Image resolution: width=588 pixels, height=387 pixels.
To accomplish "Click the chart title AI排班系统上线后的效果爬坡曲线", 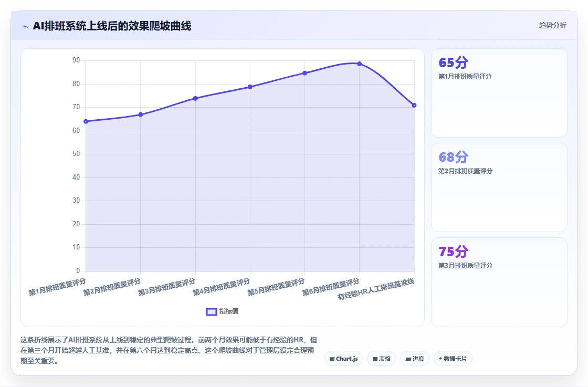I will [x=112, y=26].
